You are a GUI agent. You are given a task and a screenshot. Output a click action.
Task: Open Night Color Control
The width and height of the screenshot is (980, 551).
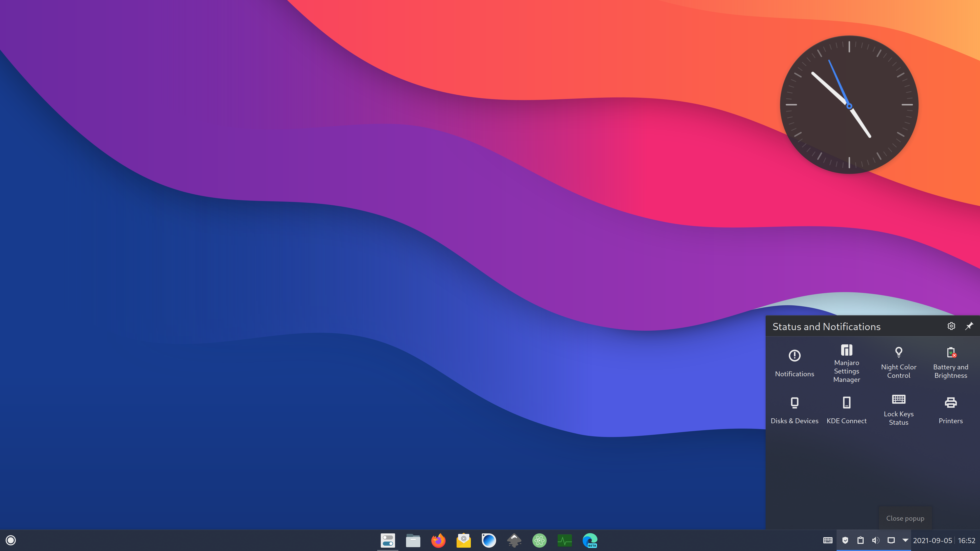(899, 363)
